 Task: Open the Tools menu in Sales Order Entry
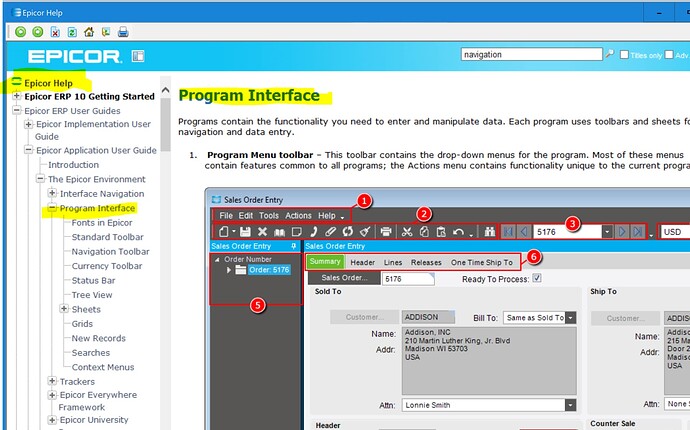pyautogui.click(x=268, y=216)
